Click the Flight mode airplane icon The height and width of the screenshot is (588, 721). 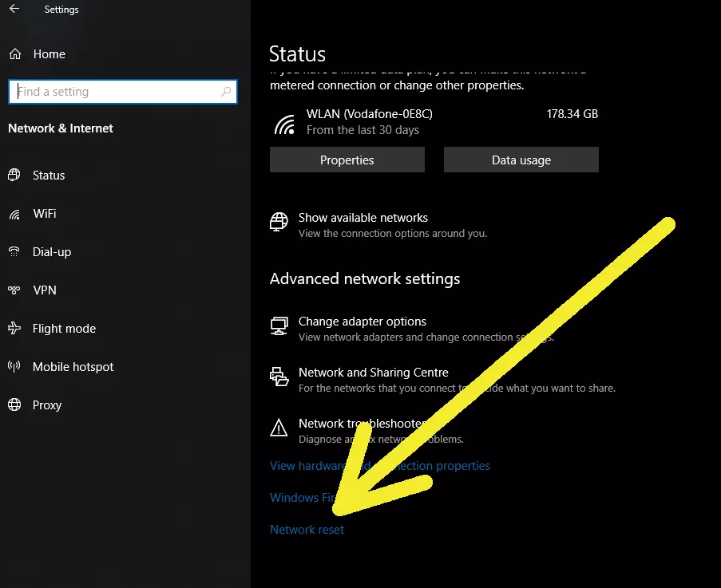[14, 328]
